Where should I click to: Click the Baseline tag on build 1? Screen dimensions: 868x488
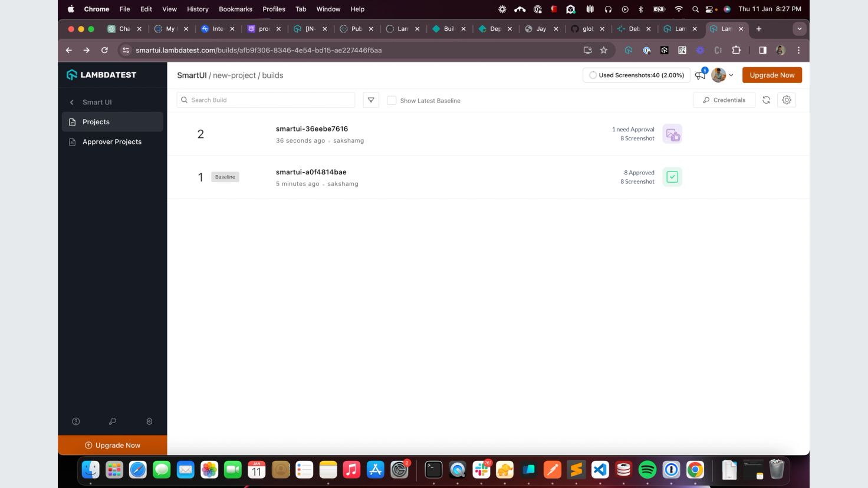click(225, 177)
